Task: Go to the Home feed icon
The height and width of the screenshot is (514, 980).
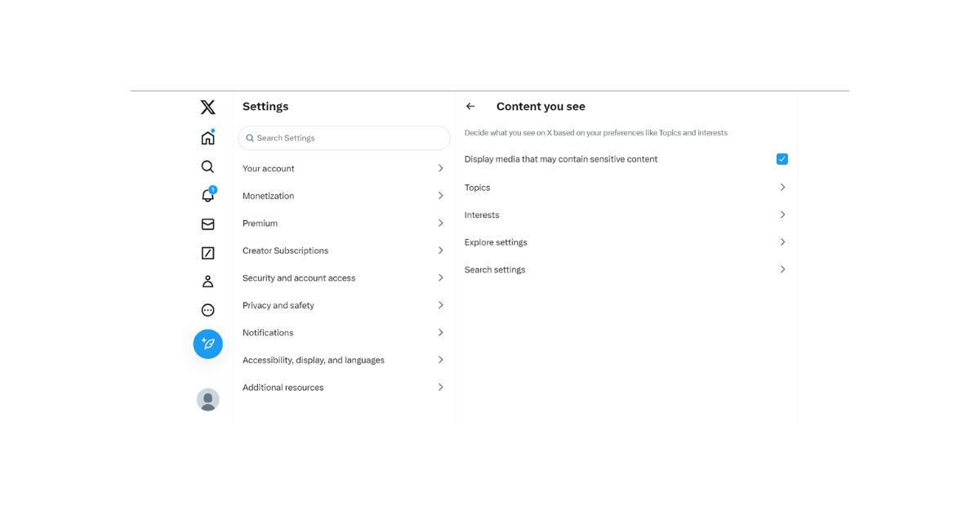Action: tap(207, 138)
